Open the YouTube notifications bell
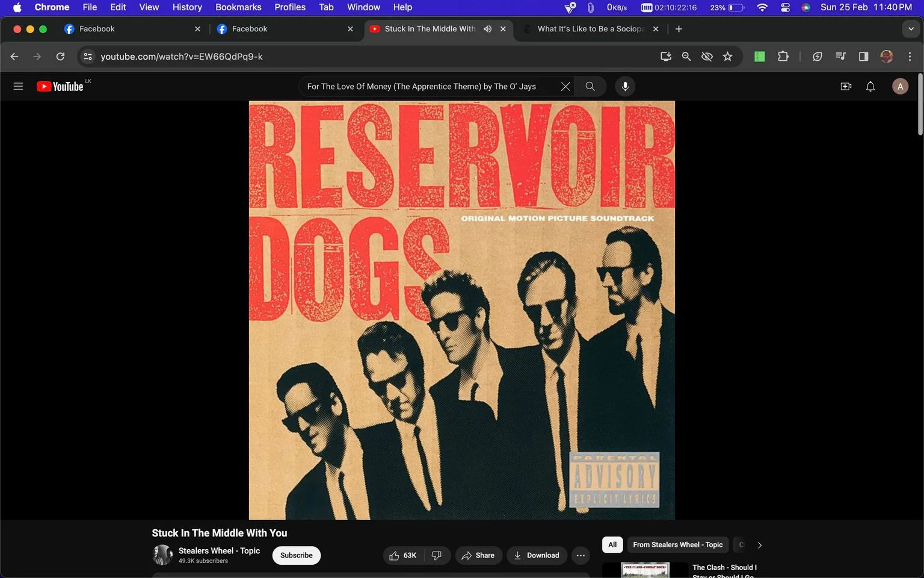 [x=870, y=86]
